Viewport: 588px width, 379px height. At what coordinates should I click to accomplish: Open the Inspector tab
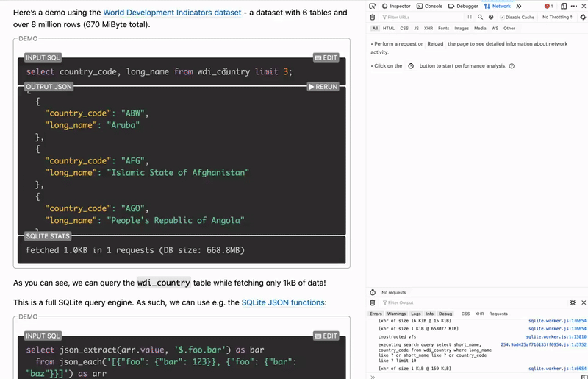pos(396,6)
